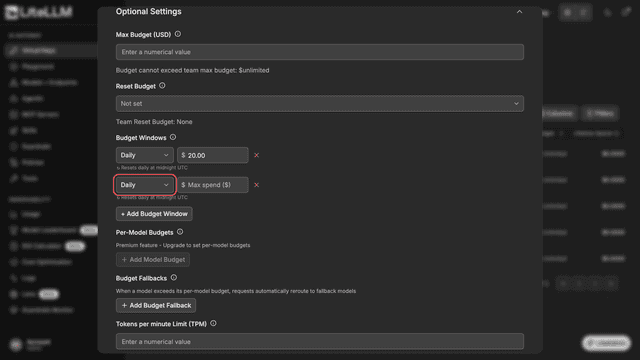
Task: Show info for Reset Budget
Action: 162,86
